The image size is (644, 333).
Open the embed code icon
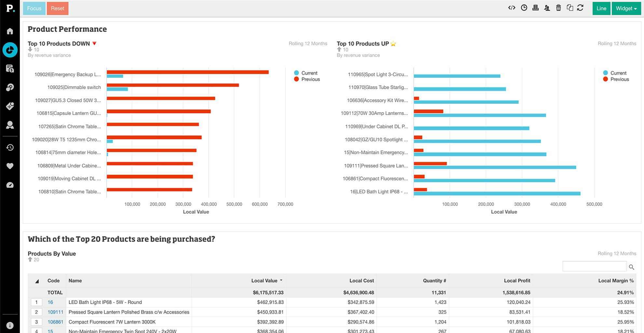[x=512, y=8]
